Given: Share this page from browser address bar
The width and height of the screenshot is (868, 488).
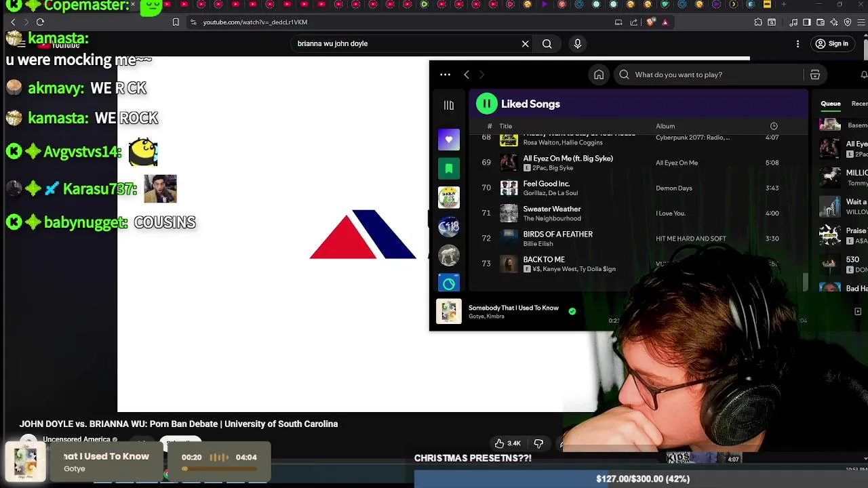Looking at the screenshot, I should [x=634, y=22].
